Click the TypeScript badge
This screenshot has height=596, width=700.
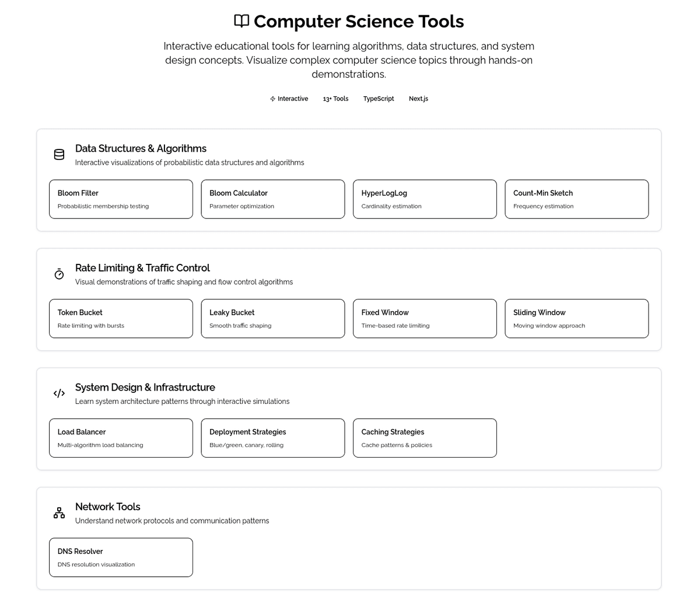pyautogui.click(x=378, y=98)
